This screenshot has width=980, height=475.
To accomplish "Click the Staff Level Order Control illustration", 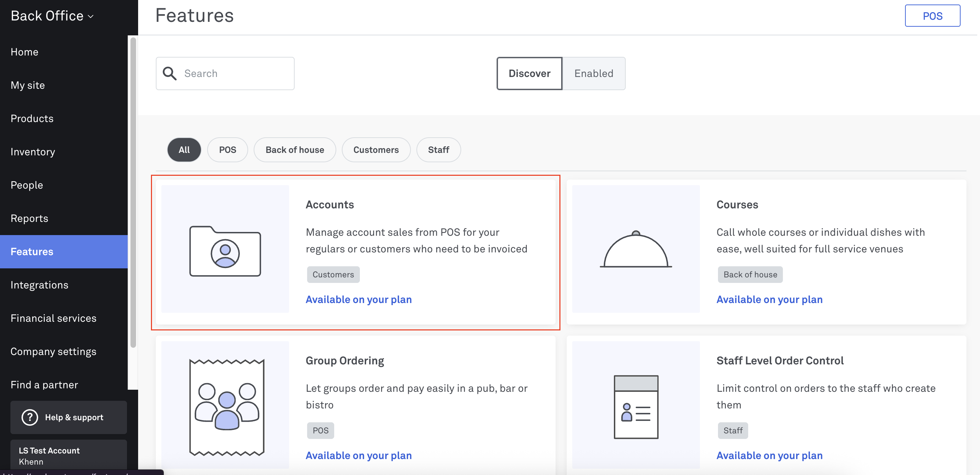I will click(636, 407).
